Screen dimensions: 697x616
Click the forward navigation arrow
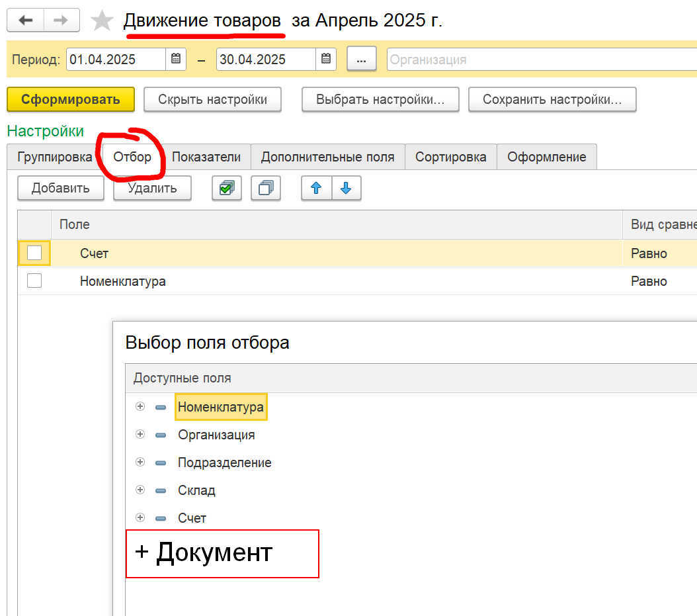coord(61,21)
